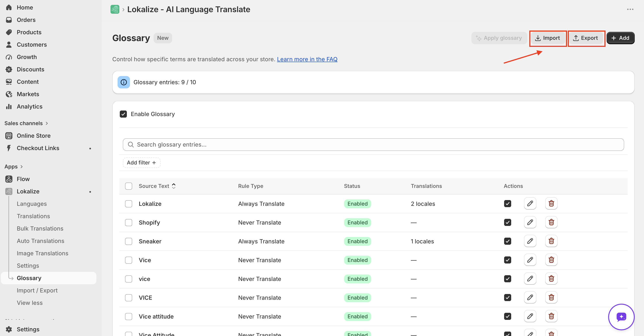Viewport: 644px width, 336px height.
Task: Click the Lokalize logo in page header
Action: click(115, 10)
